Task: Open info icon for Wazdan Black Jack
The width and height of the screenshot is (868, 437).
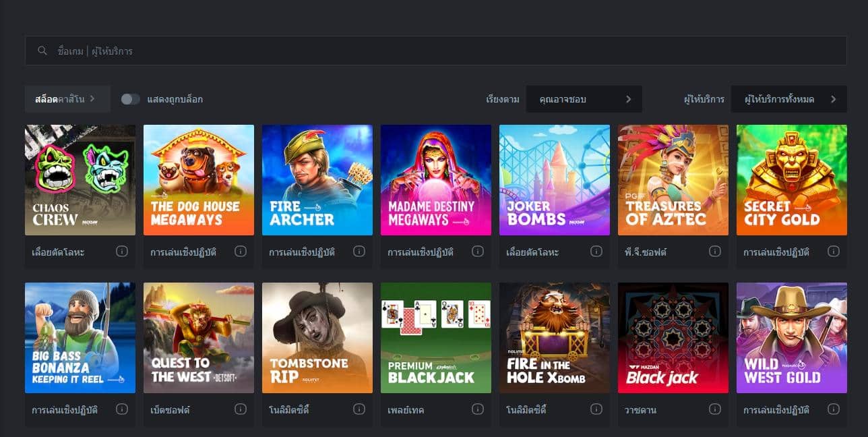Action: click(715, 409)
